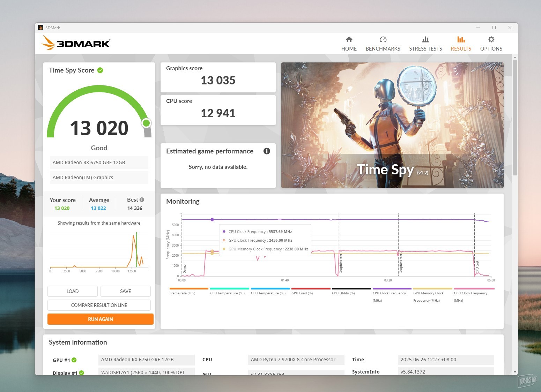541x392 pixels.
Task: Click the SystemInfo version v5.84.1372
Action: [446, 371]
